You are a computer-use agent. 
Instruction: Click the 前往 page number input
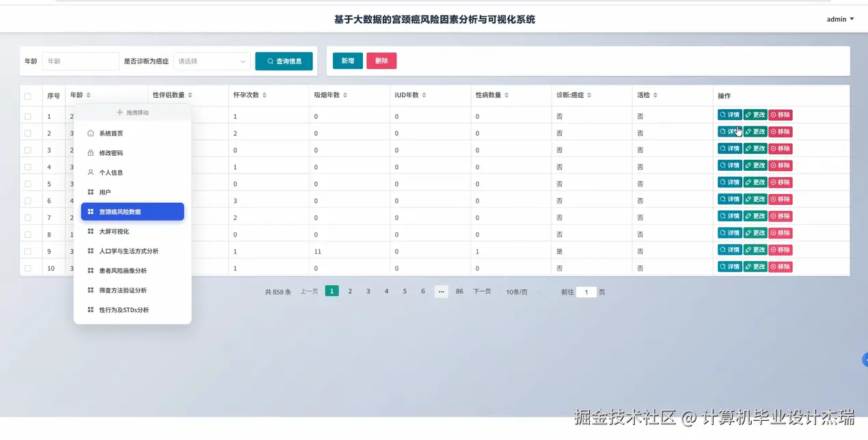pos(586,292)
